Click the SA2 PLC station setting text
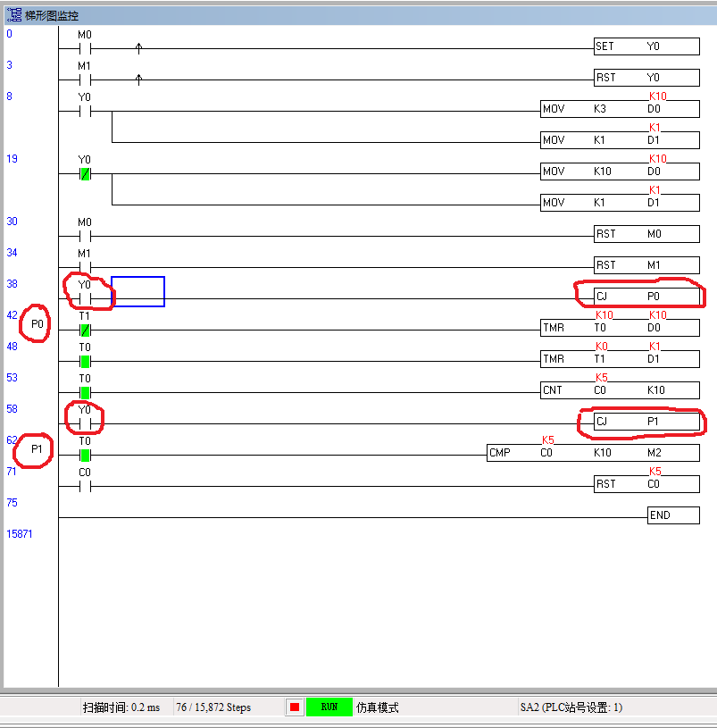 click(x=571, y=707)
